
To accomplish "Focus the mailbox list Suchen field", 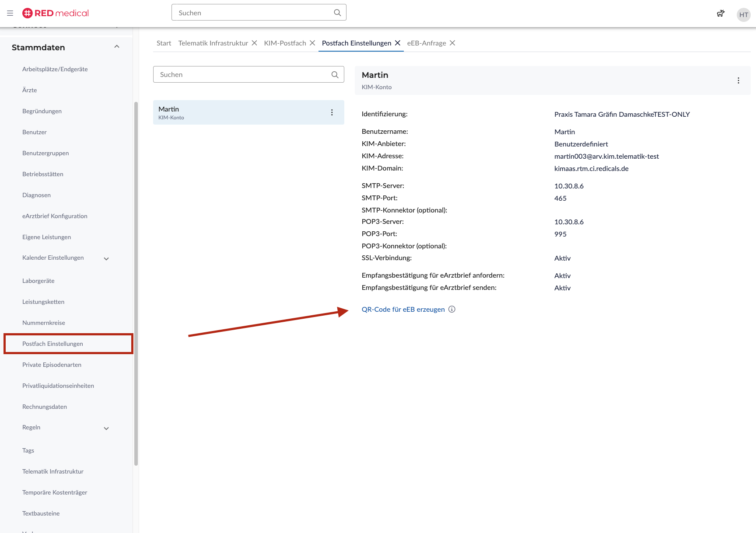I will coord(243,74).
